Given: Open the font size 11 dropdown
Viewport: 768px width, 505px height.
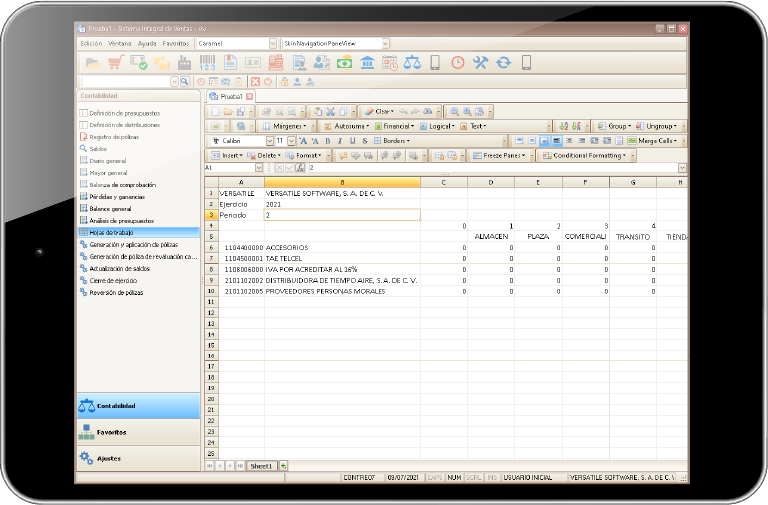Looking at the screenshot, I should [x=291, y=141].
